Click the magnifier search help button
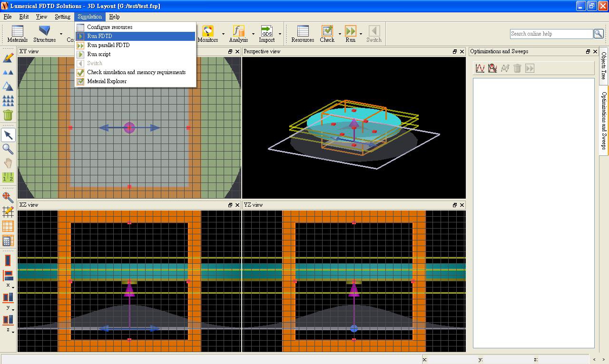The image size is (609, 364). coord(599,34)
